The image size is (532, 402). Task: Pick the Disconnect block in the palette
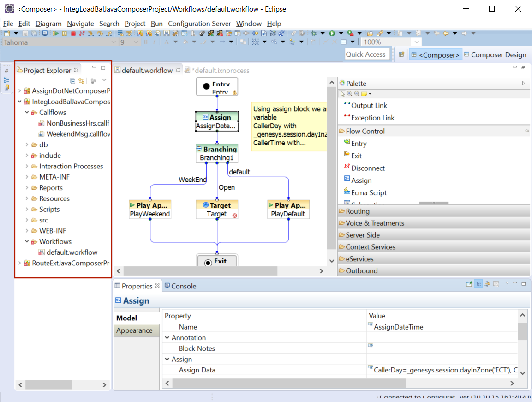364,168
